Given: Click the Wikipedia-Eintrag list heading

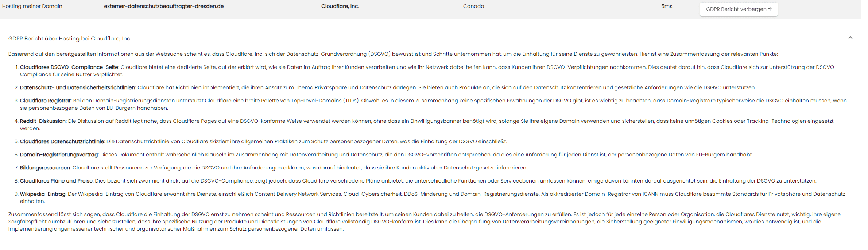Looking at the screenshot, I should pyautogui.click(x=43, y=194).
